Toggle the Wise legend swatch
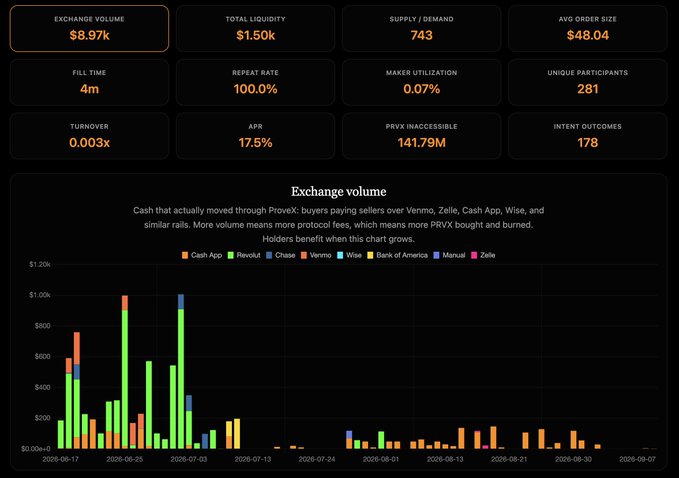679x478 pixels. 340,255
